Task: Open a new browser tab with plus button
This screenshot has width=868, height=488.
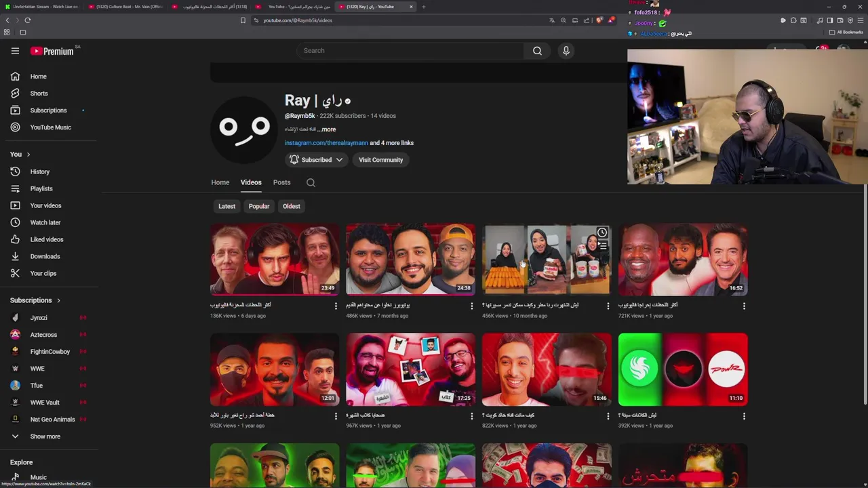Action: point(423,7)
